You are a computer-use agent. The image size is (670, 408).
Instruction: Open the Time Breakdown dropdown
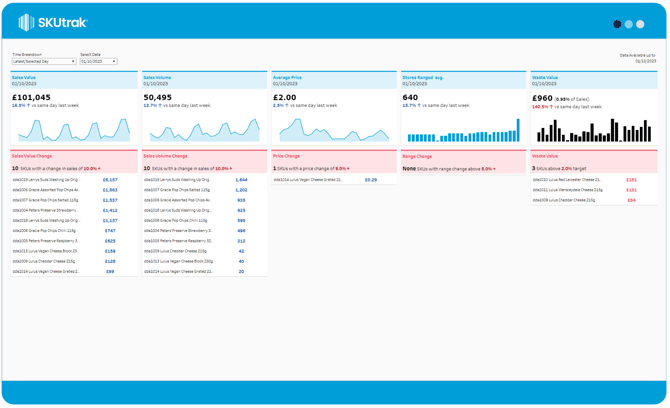click(44, 62)
